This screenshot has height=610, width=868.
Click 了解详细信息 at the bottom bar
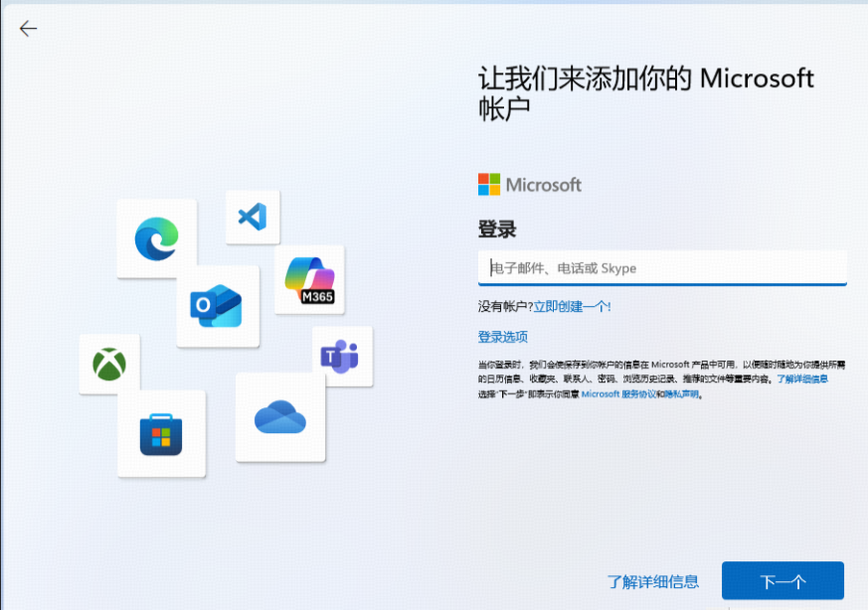[x=653, y=581]
